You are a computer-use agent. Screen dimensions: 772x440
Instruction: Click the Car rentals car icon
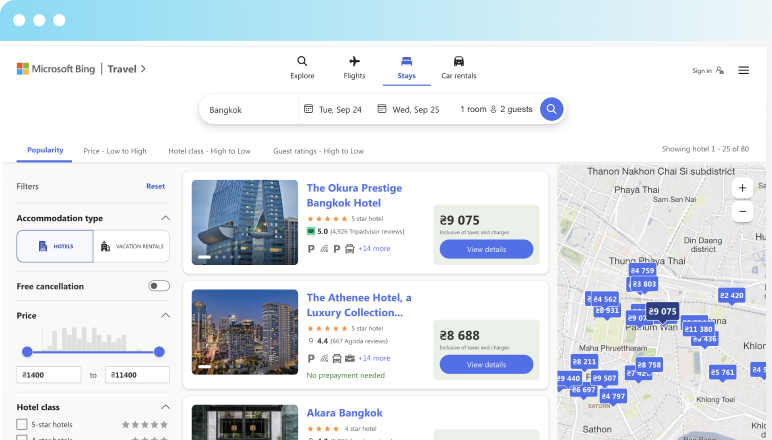[x=458, y=61]
